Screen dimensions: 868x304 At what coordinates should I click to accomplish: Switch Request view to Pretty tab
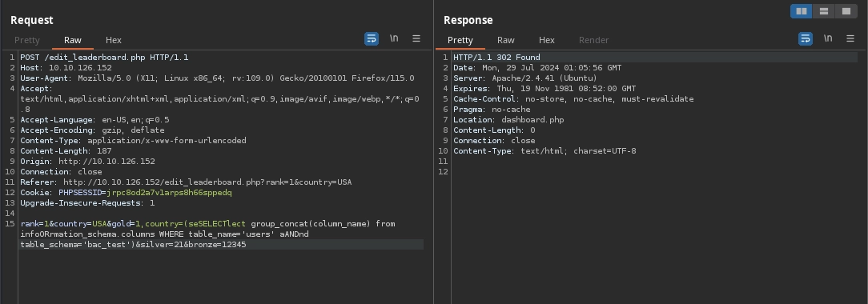pyautogui.click(x=27, y=40)
